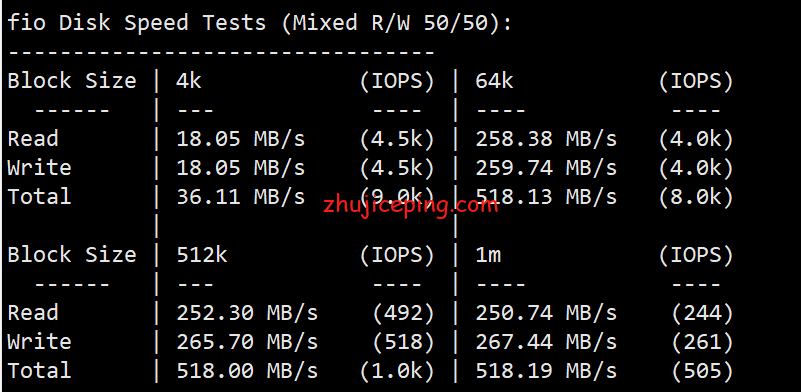Click the 64k read speed 258.38 MB/s
Viewport: 801px width, 392px height.
[x=546, y=140]
